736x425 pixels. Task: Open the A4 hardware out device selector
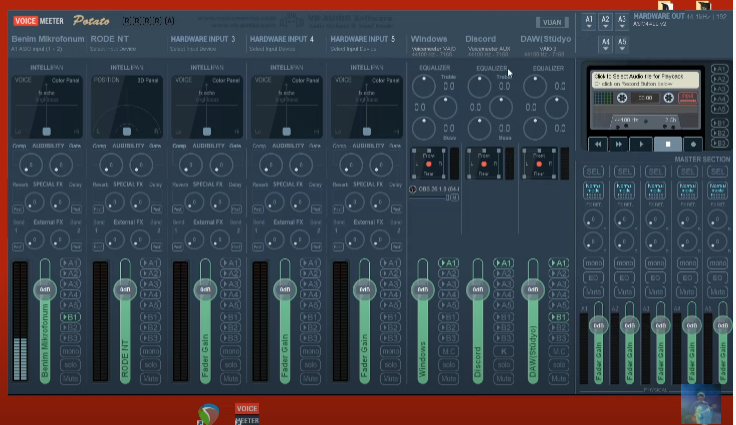(x=606, y=45)
